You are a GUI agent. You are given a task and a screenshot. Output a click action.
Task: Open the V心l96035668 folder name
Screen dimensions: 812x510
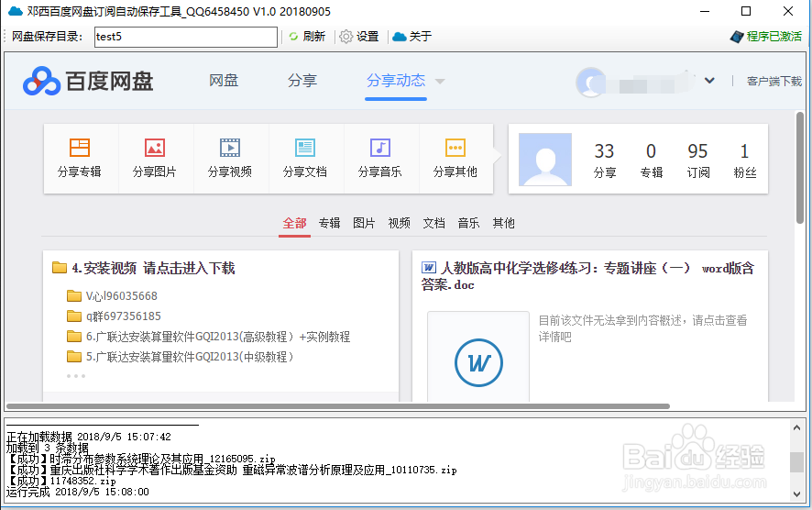[122, 296]
